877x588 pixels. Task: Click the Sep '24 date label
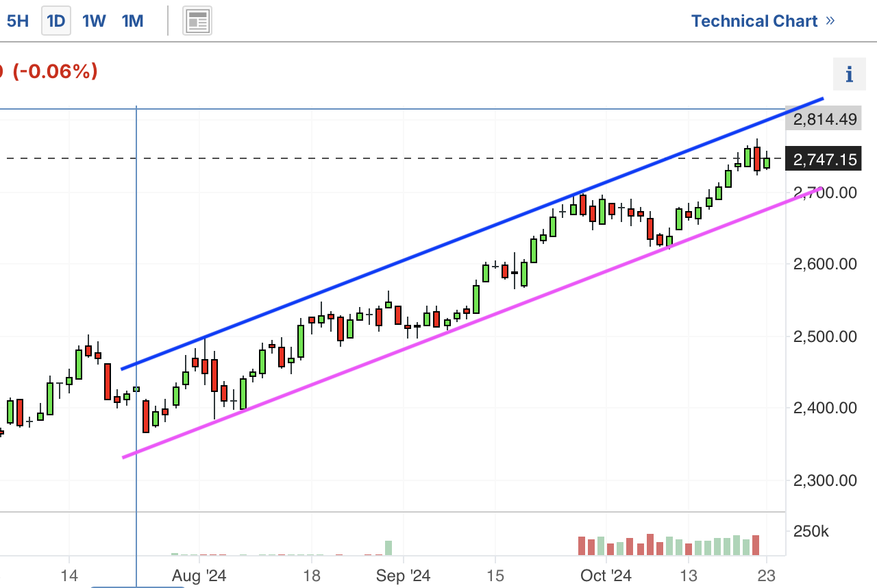pos(404,576)
